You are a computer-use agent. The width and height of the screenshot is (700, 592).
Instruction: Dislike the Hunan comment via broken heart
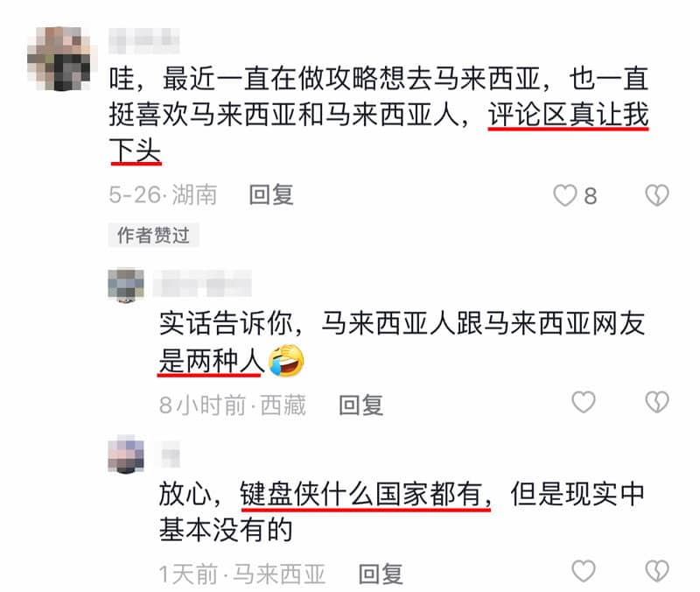tap(657, 195)
